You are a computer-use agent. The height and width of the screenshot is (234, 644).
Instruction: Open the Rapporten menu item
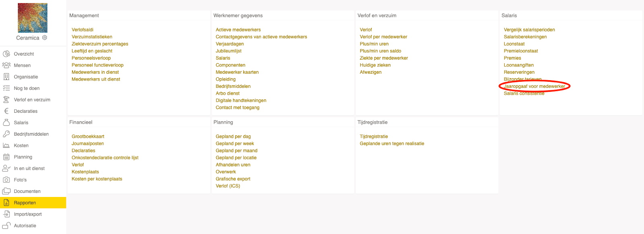(x=25, y=203)
